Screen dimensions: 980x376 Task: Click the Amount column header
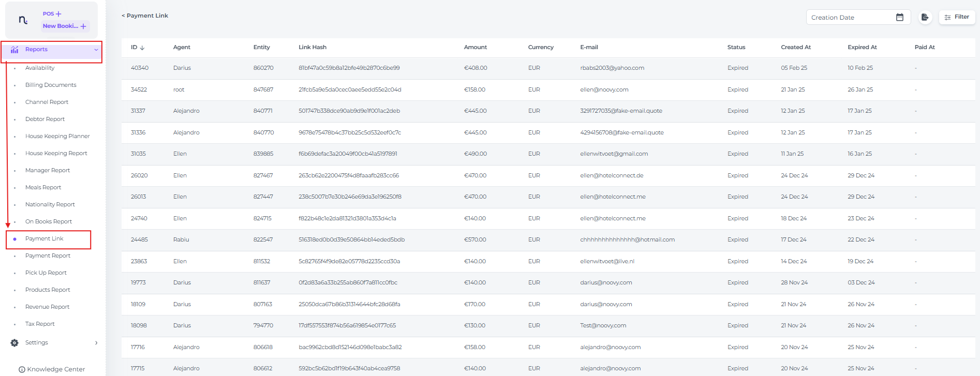coord(475,47)
